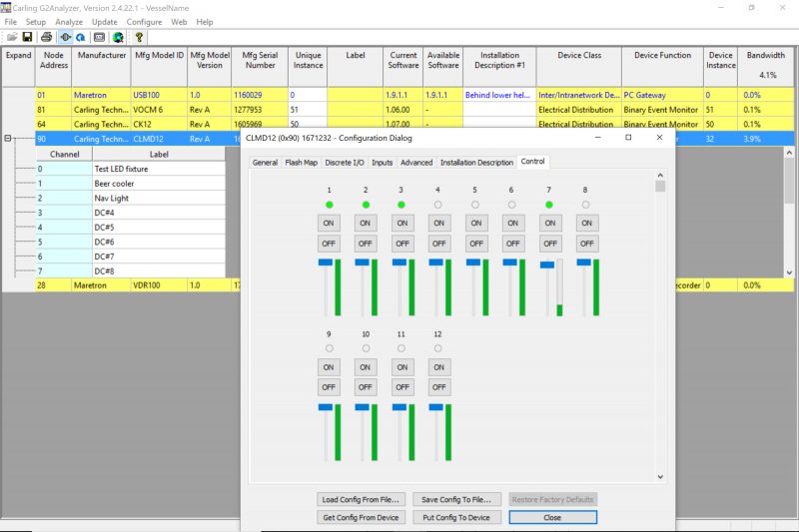Toggle channel 8 status indicator
This screenshot has height=532, width=799.
click(585, 205)
